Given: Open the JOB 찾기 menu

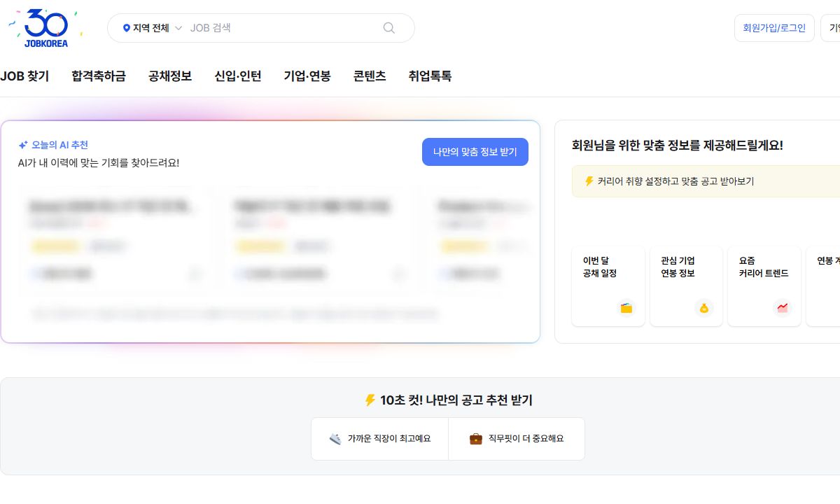Looking at the screenshot, I should [24, 76].
